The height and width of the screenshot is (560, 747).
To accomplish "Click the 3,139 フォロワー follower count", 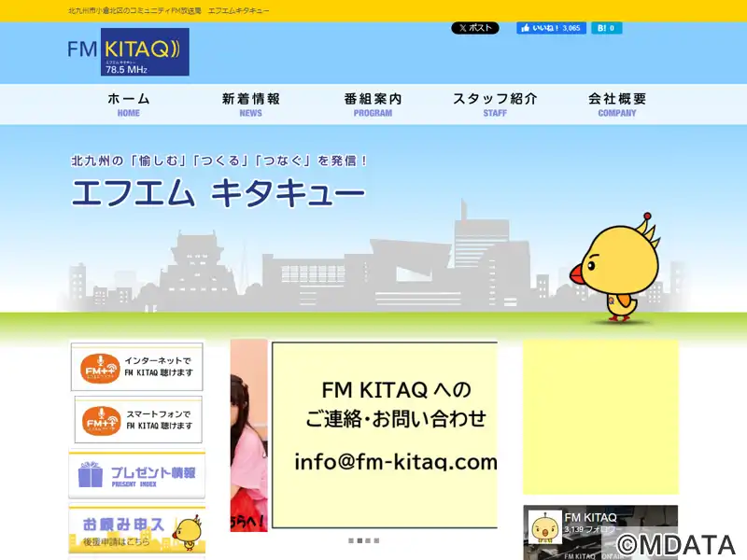I will pyautogui.click(x=591, y=529).
